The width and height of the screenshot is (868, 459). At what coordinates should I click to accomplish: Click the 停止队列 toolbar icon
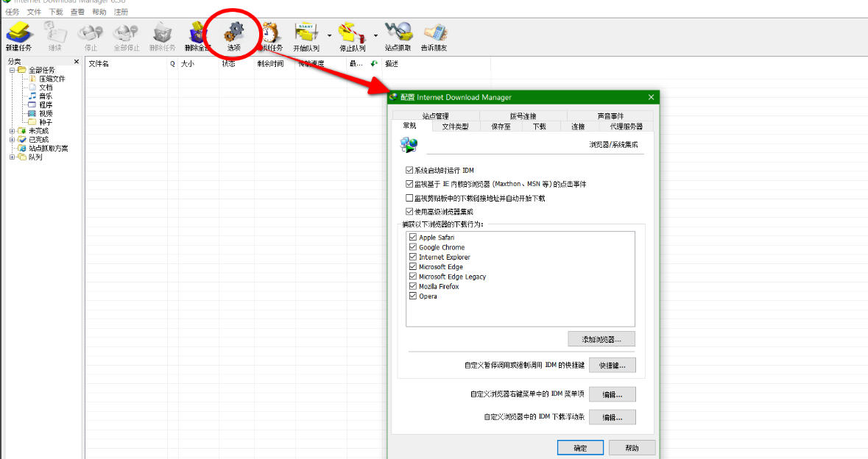[x=352, y=37]
